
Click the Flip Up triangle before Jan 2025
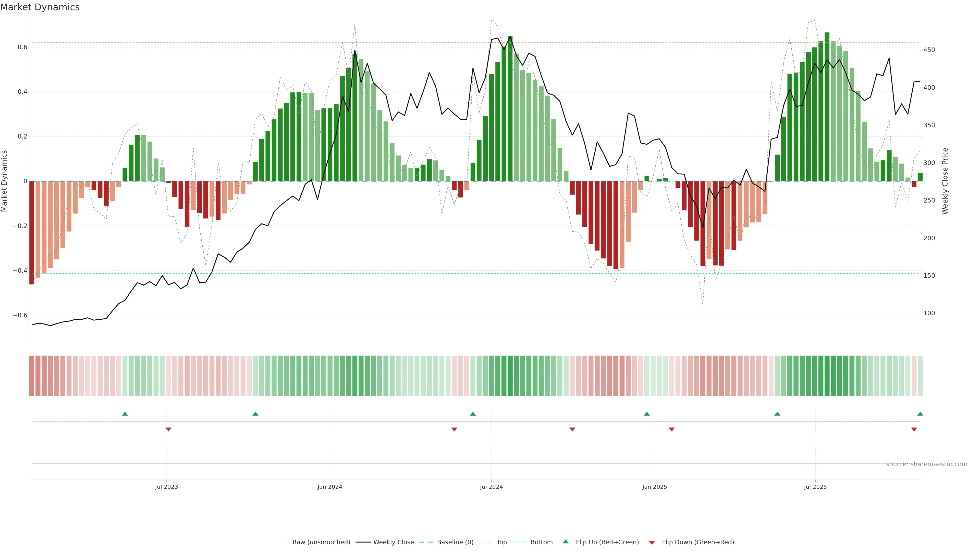point(647,414)
